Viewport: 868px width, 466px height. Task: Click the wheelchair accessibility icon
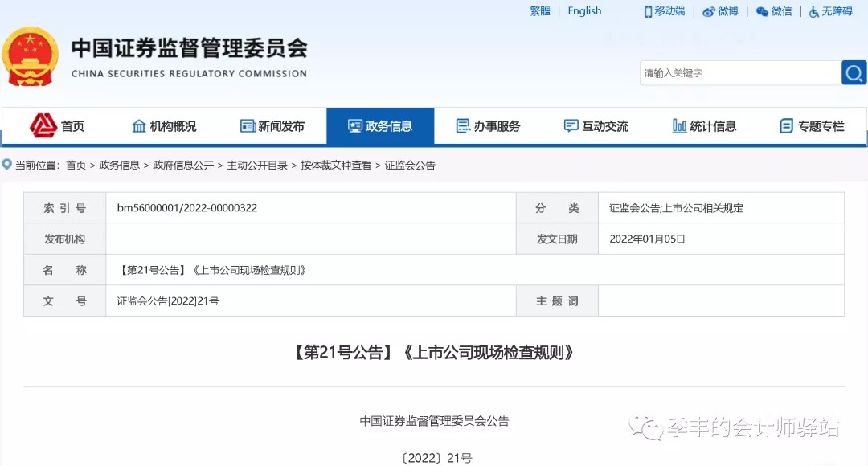pos(813,11)
